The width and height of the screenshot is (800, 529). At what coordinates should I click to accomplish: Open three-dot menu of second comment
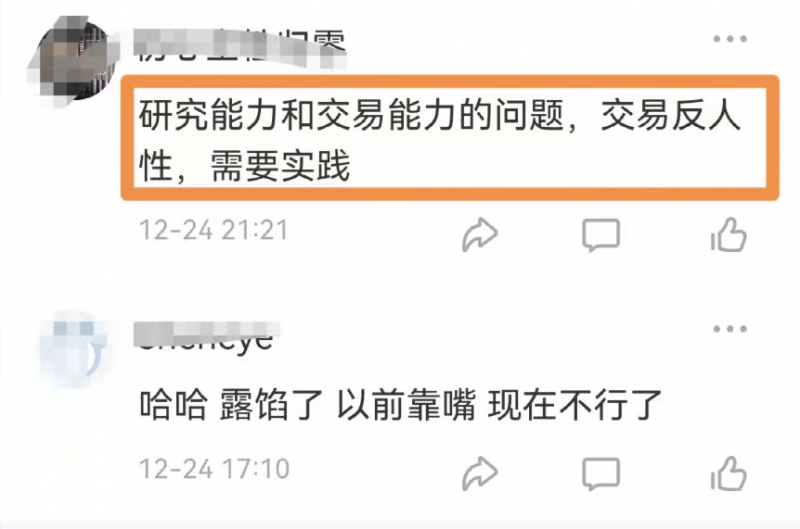(730, 329)
